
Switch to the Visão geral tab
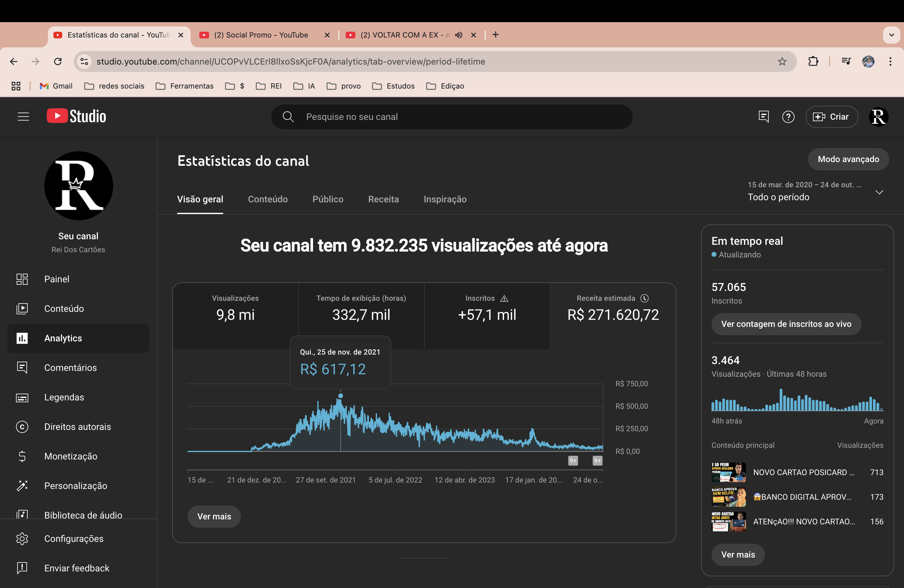200,199
